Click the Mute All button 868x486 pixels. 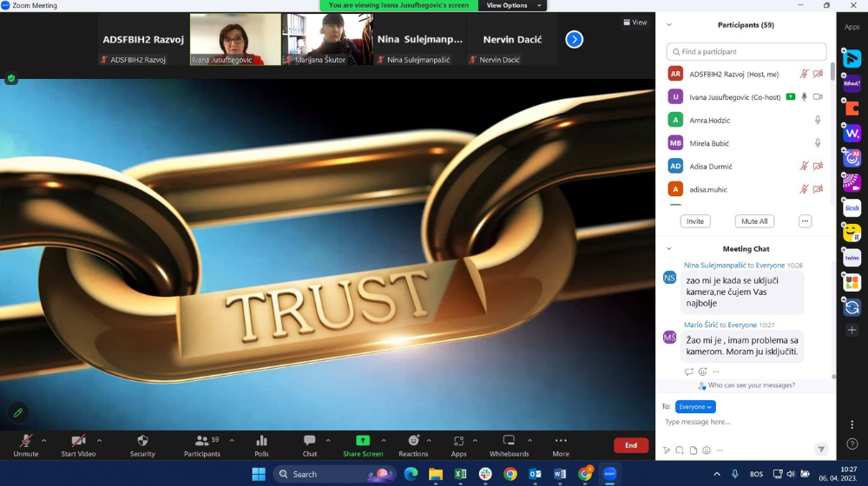point(754,221)
